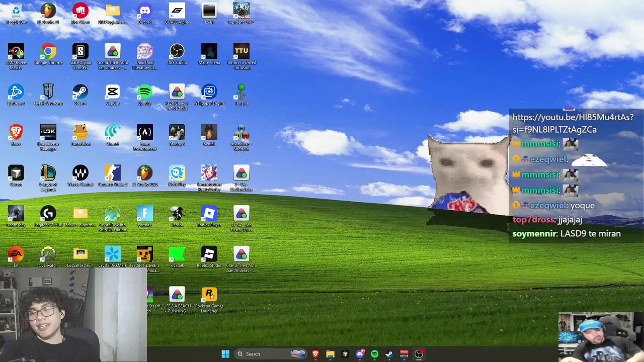The height and width of the screenshot is (362, 644).
Task: Open Terrors to Unveil - Intrusion shortcut
Action: (x=242, y=56)
